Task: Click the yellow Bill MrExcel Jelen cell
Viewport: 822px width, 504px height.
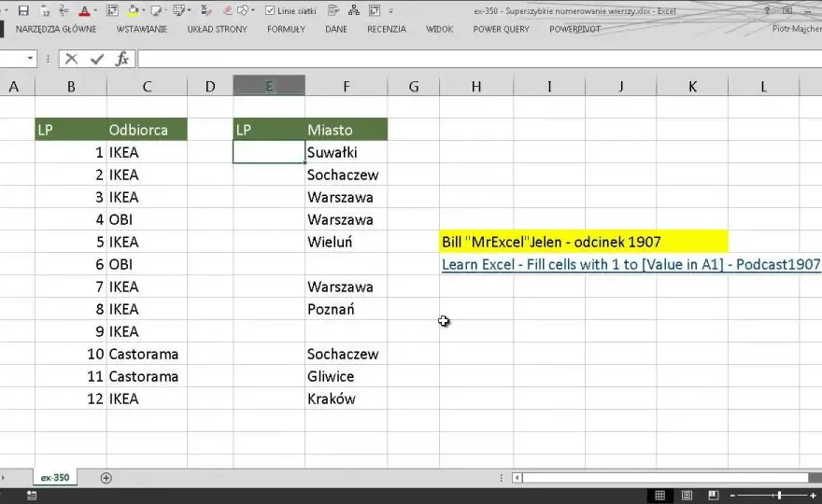Action: click(x=584, y=242)
